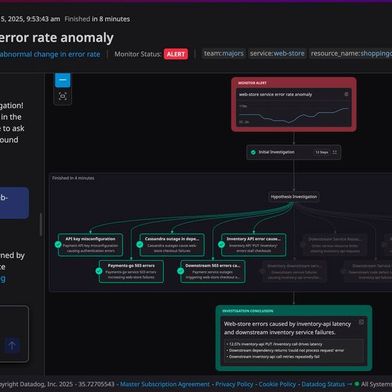Open the Master Subscription Agreement link
Viewport: 392px width, 392px height.
click(x=165, y=384)
